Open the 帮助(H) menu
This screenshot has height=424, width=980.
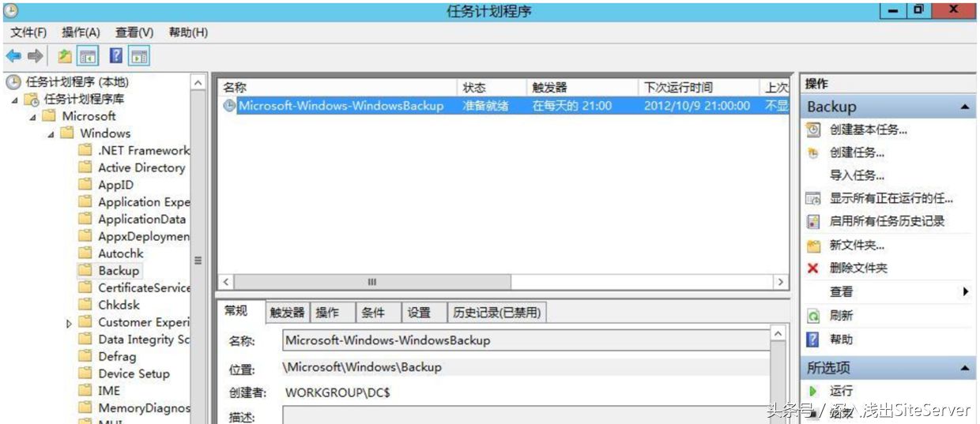tap(188, 32)
